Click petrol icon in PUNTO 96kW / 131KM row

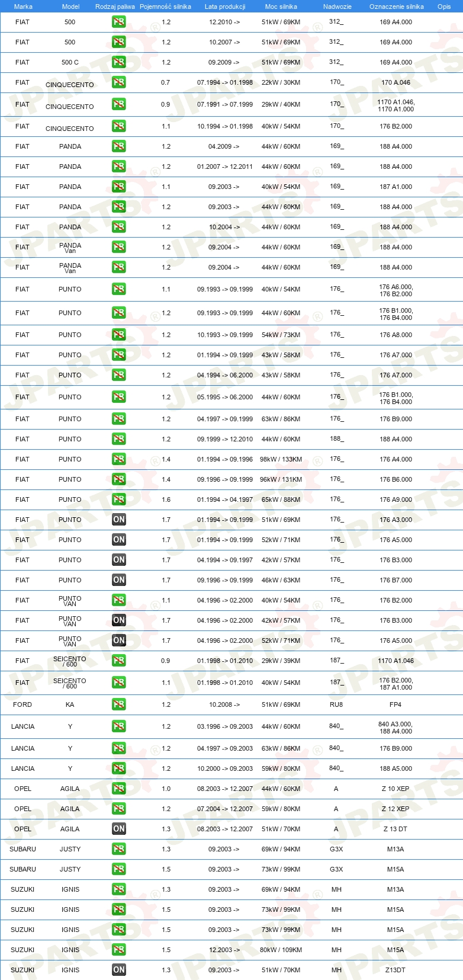click(x=119, y=479)
